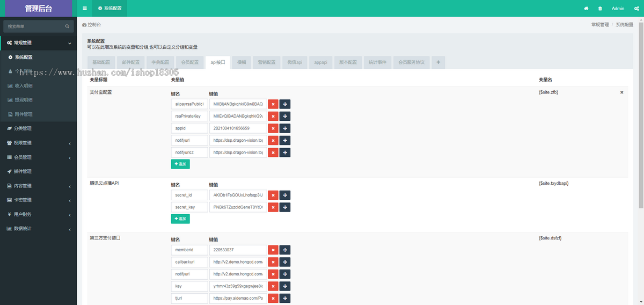Switch to the 营销配置 tab

266,62
